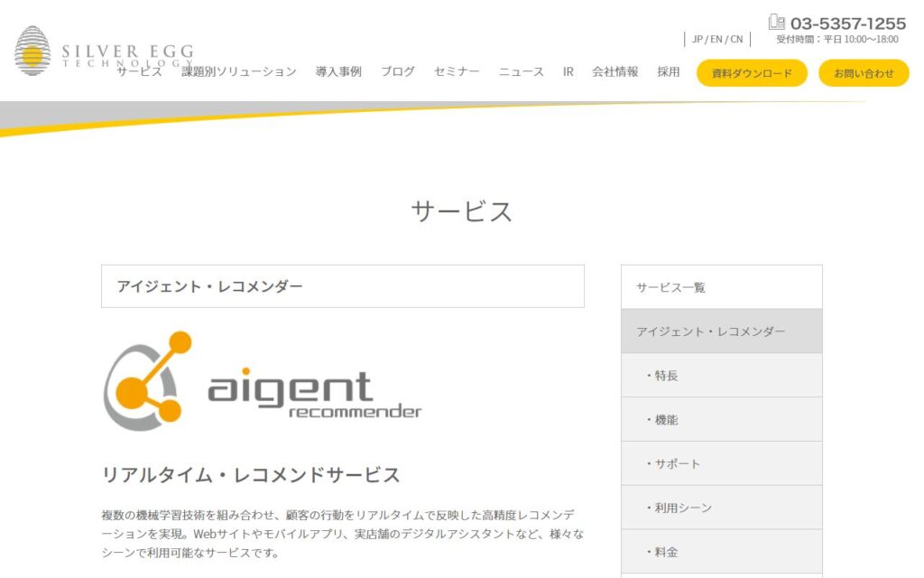
Task: Click the phone icon beside 03-5357-1255
Action: (776, 23)
